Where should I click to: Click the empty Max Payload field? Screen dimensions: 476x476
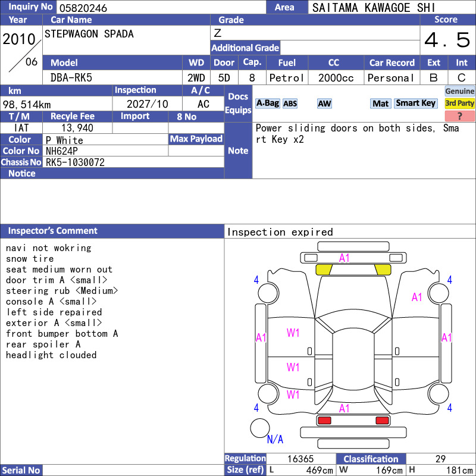coord(196,151)
